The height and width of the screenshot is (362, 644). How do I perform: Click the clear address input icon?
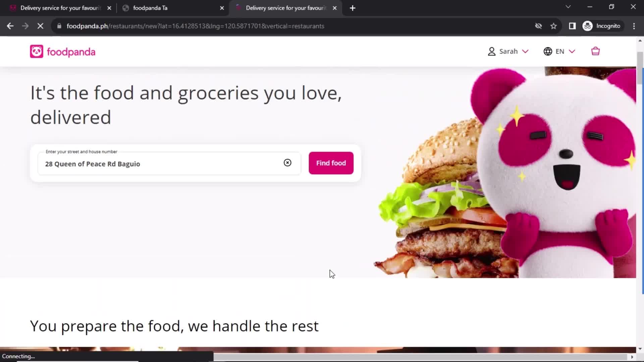(x=287, y=163)
